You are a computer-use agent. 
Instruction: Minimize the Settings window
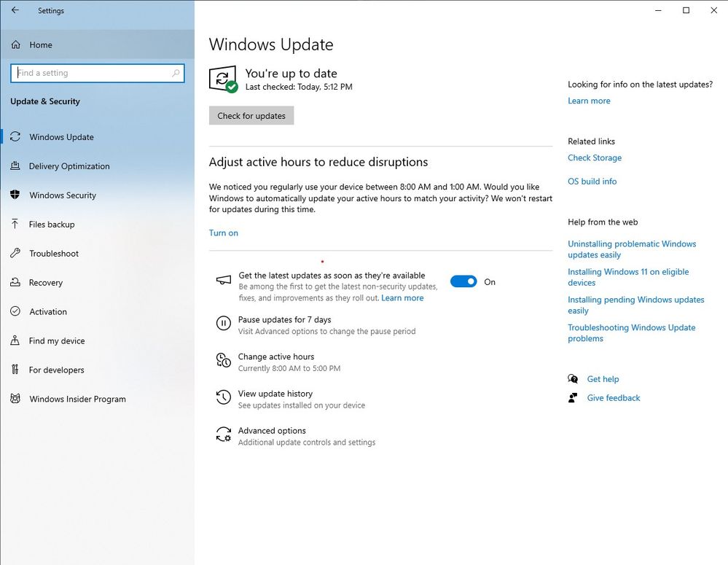(x=658, y=10)
